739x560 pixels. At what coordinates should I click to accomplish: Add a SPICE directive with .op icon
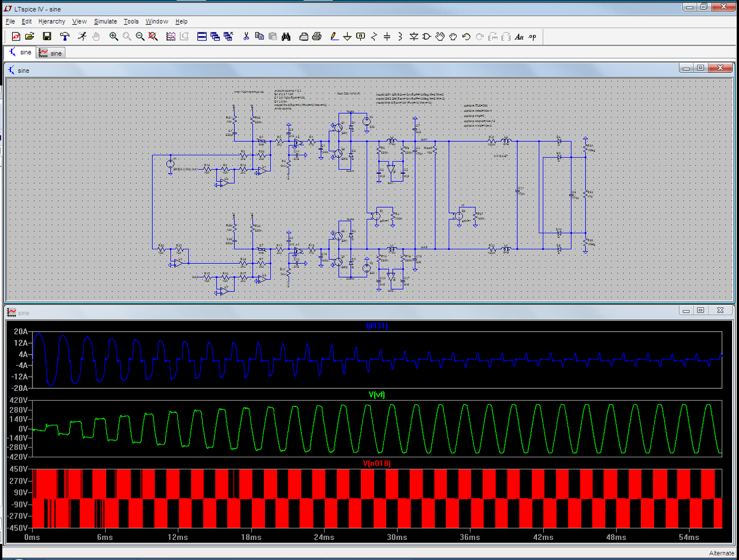coord(532,36)
